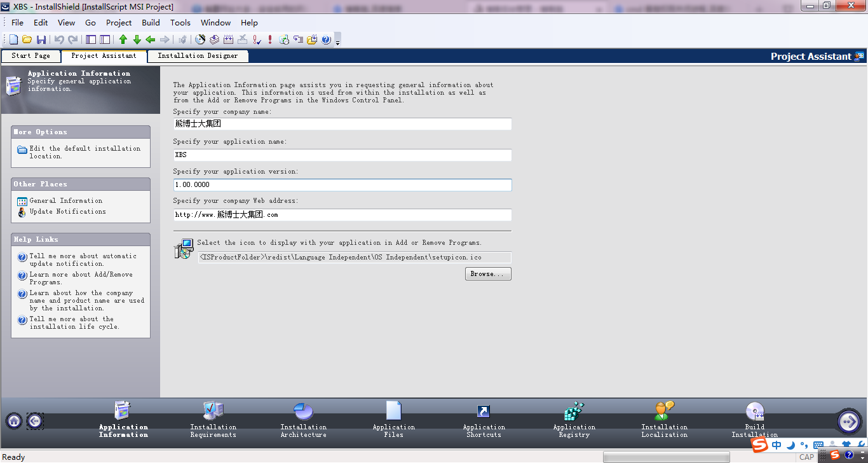Open the File menu
Image resolution: width=868 pixels, height=463 pixels.
pos(17,22)
